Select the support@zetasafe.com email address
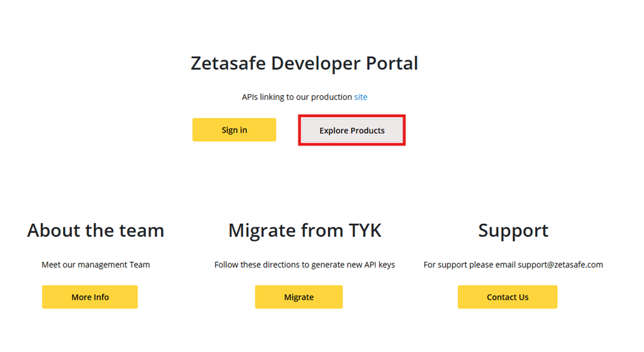 pyautogui.click(x=559, y=264)
